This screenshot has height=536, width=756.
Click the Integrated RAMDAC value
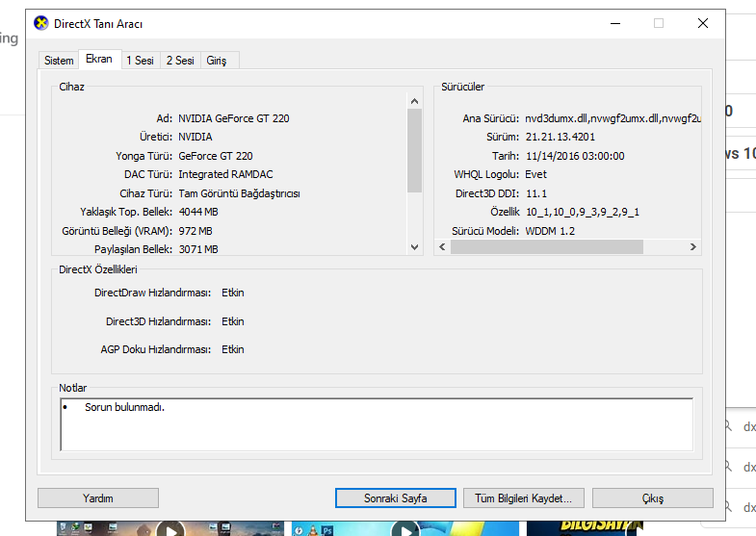click(x=225, y=174)
